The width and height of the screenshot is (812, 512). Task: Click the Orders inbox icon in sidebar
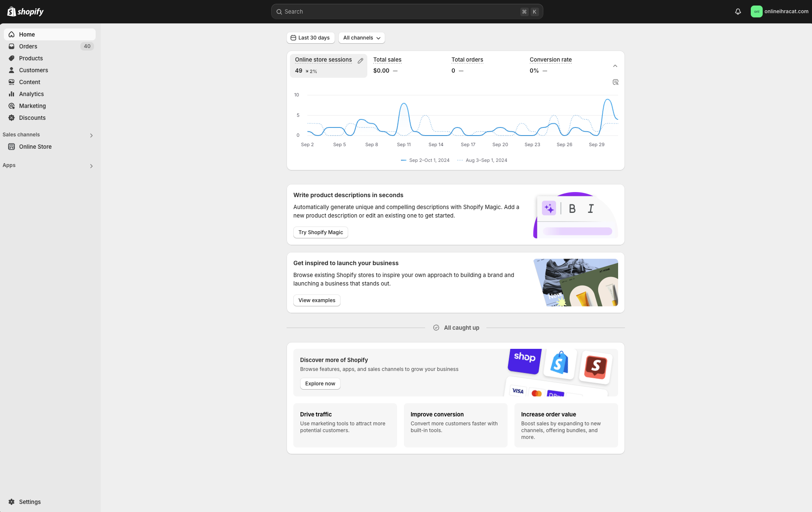pyautogui.click(x=11, y=46)
